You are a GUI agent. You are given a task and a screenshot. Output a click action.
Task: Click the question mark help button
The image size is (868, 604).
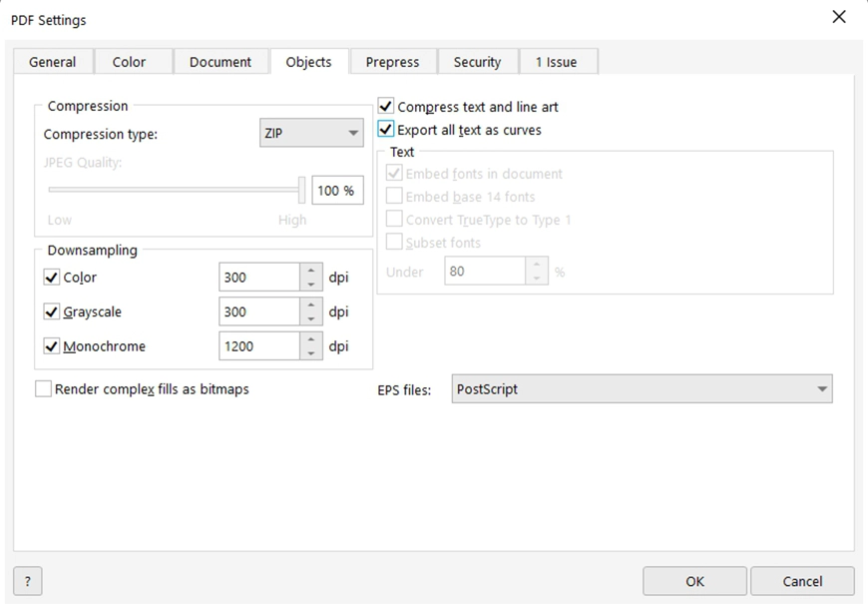28,581
